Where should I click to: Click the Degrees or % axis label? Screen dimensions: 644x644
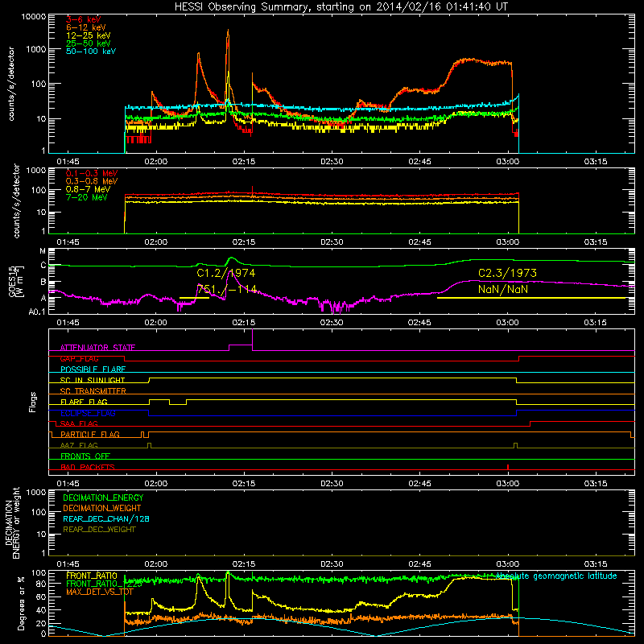(x=21, y=603)
